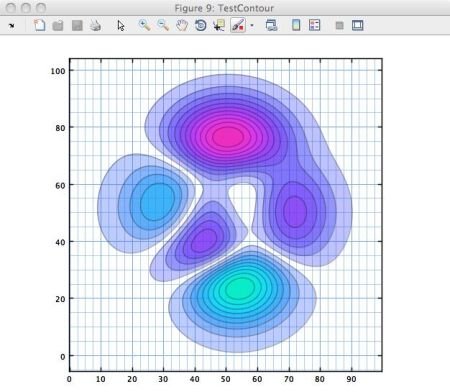Expand the brush color dropdown arrow
Viewport: 450px width, 392px height.
pyautogui.click(x=252, y=25)
